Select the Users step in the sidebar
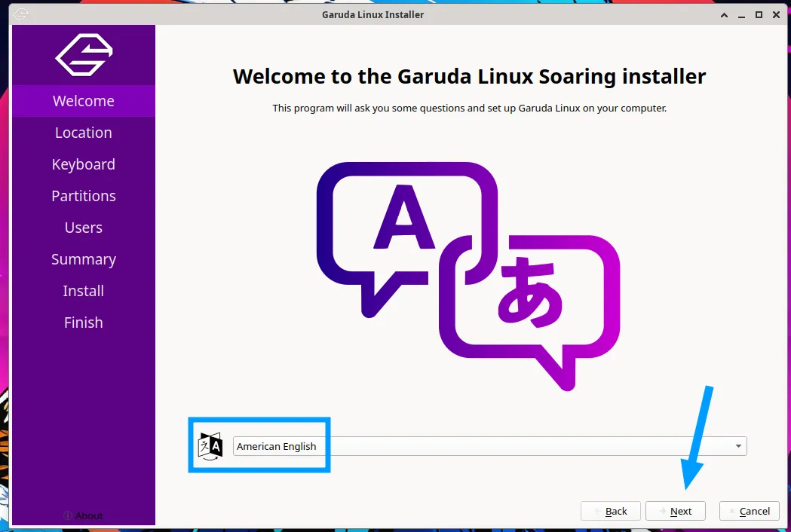 pyautogui.click(x=84, y=228)
